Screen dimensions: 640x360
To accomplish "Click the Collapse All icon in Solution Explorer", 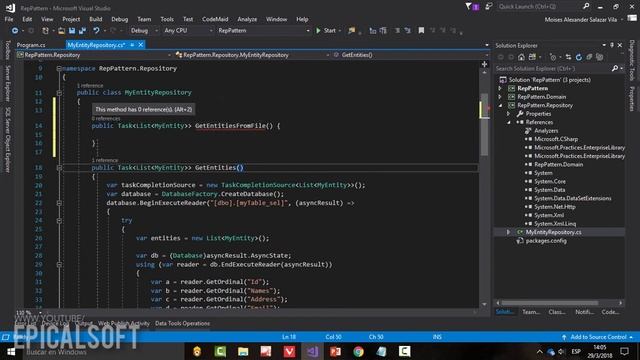I will pos(589,57).
